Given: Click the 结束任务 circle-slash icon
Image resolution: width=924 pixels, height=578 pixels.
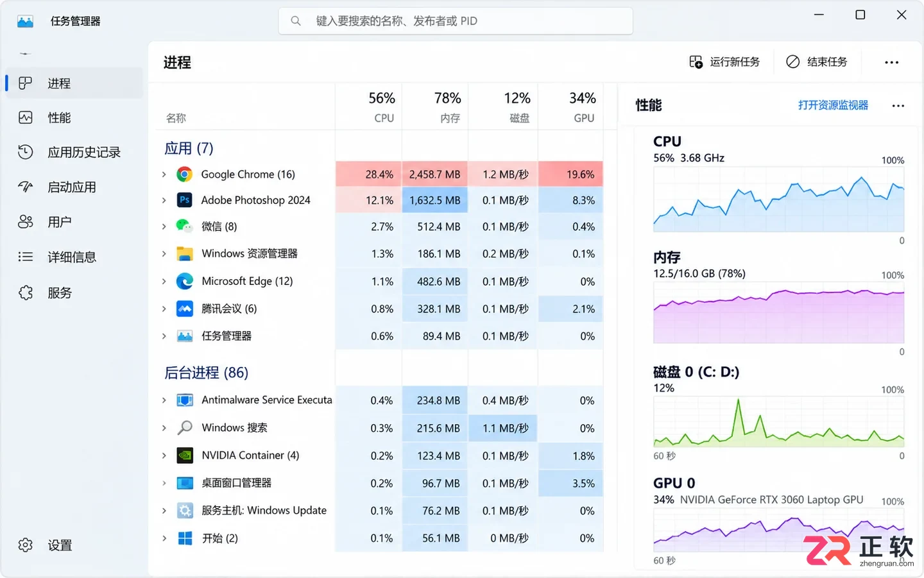Looking at the screenshot, I should pos(793,62).
